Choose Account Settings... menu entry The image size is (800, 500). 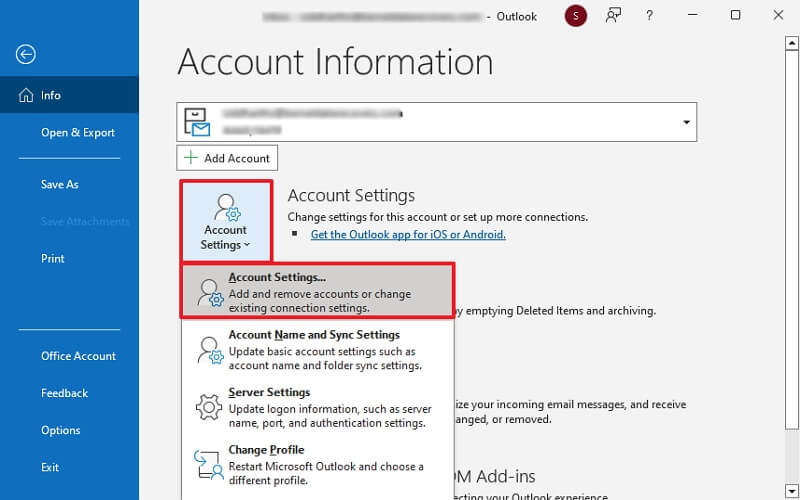click(x=317, y=291)
